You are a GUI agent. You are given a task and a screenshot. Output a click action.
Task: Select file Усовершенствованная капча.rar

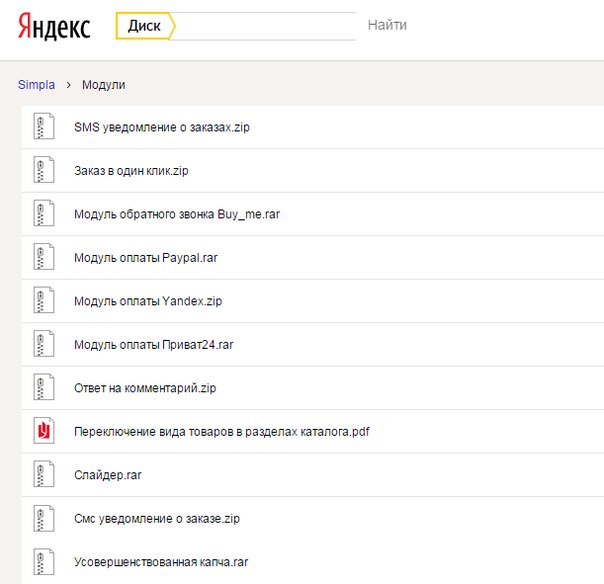[161, 562]
